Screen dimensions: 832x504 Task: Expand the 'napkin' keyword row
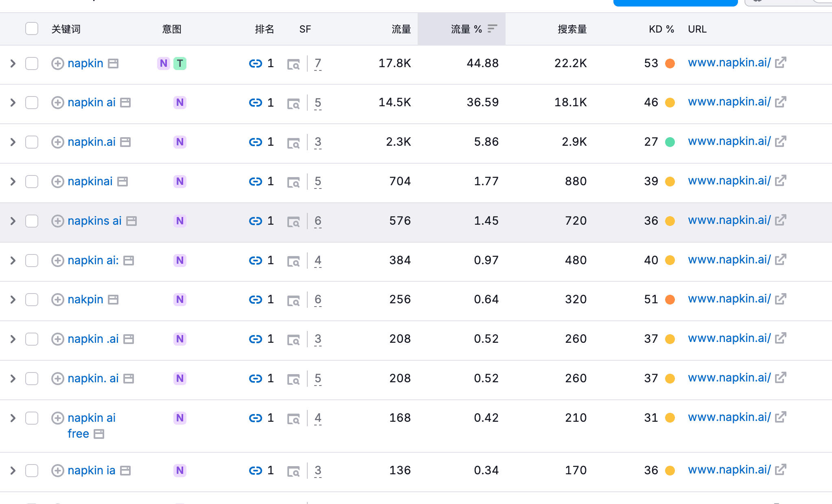coord(13,64)
